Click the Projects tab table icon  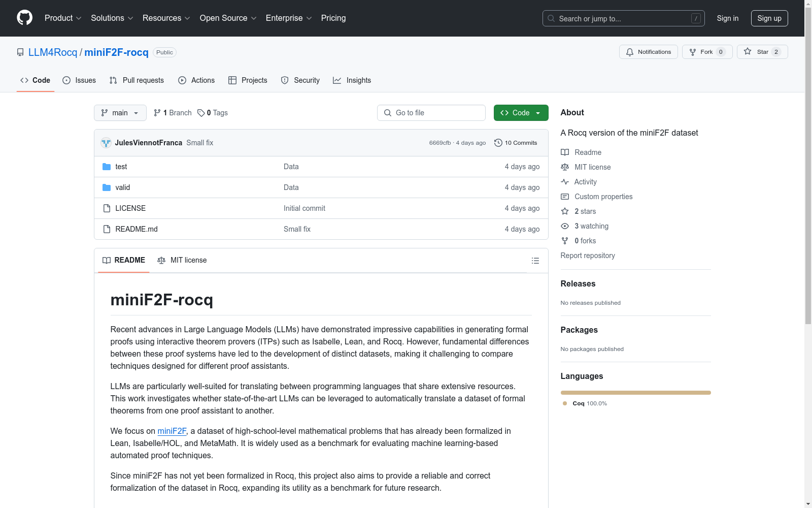[x=232, y=80]
